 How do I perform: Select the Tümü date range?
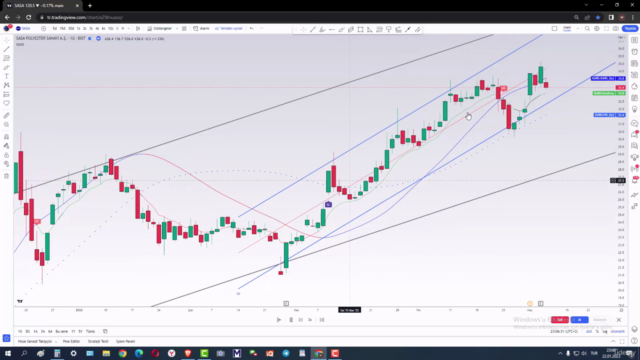[x=90, y=331]
